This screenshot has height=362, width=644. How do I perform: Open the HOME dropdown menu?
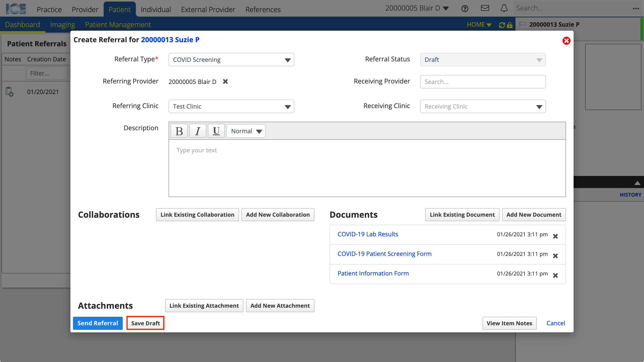click(x=479, y=25)
